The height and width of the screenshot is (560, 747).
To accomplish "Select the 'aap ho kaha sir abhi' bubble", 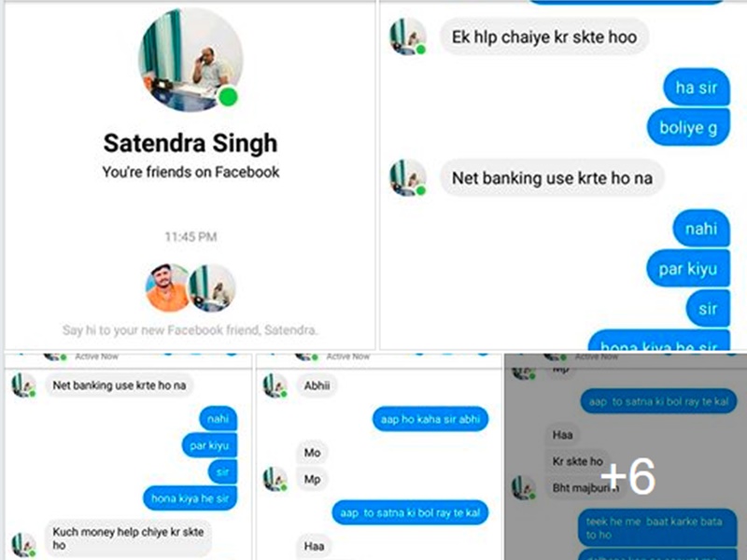I will 430,419.
